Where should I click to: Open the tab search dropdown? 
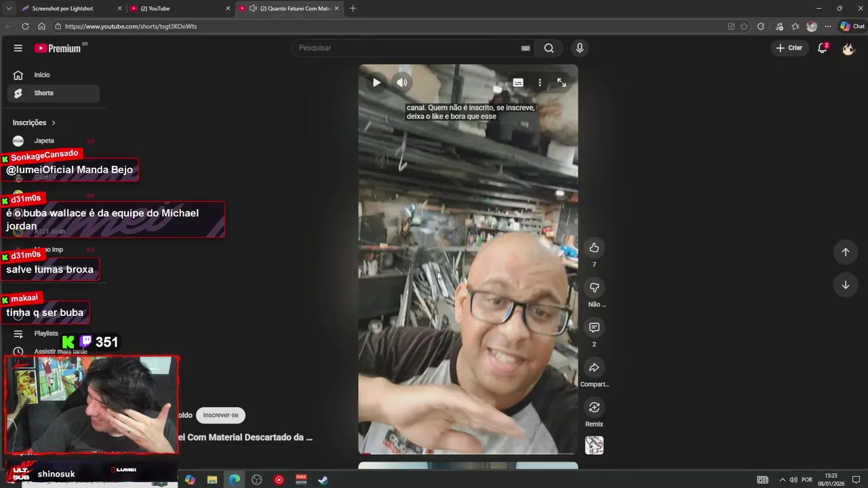pyautogui.click(x=9, y=8)
